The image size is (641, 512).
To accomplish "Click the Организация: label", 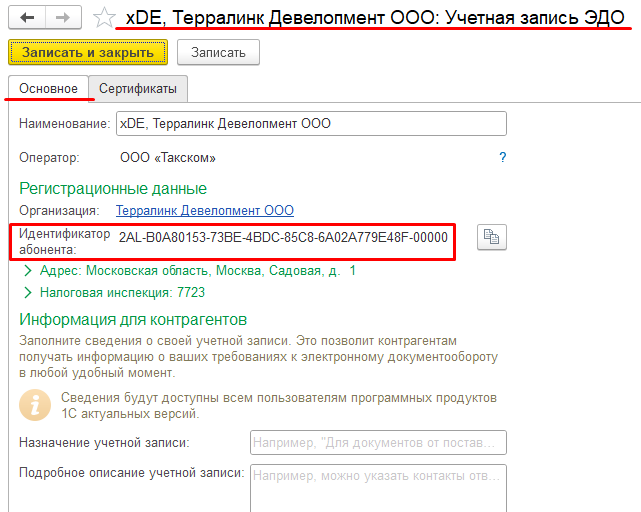I will point(59,211).
